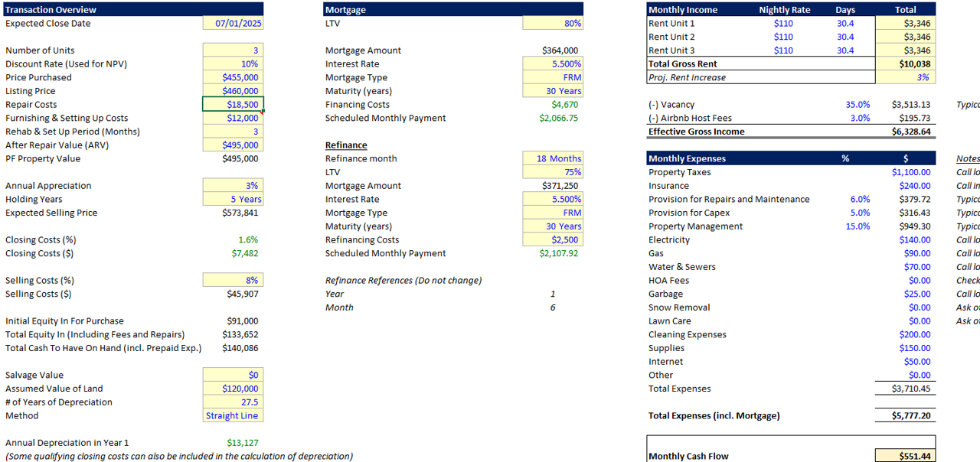This screenshot has width=980, height=462.
Task: Click the Monthly Cash Flow $551.44 cell
Action: point(905,456)
